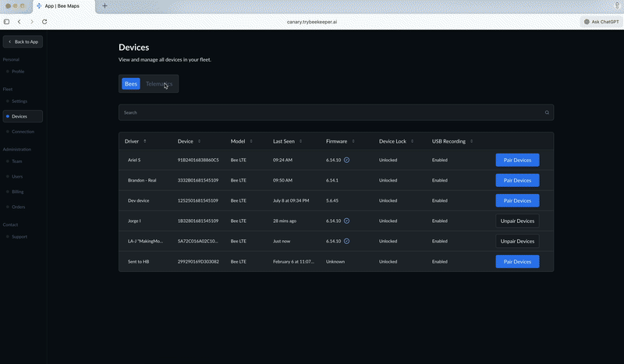Image resolution: width=624 pixels, height=364 pixels.
Task: Sort by USB Recording column
Action: click(470, 141)
